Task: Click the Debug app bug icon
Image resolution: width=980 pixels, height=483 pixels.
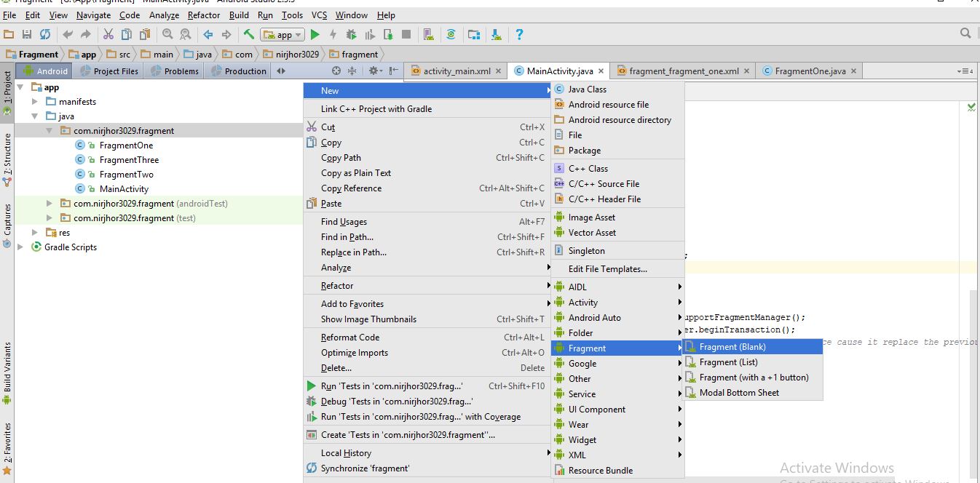Action: tap(352, 34)
